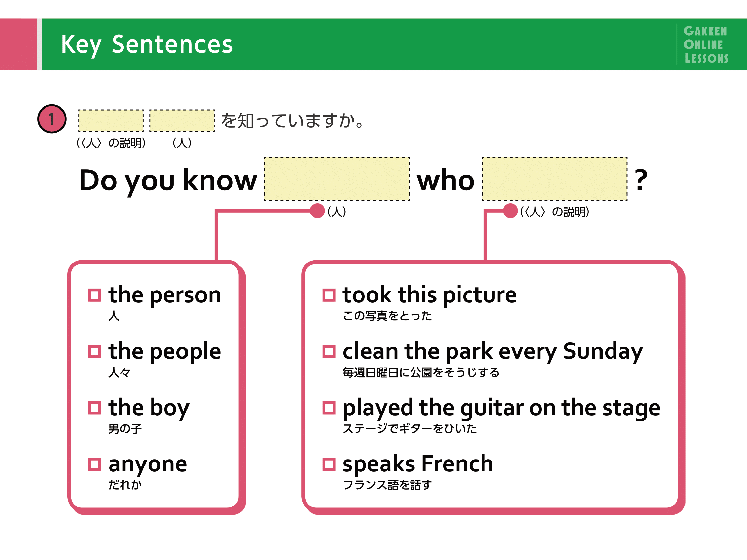The height and width of the screenshot is (560, 747).
Task: Select 'clean the park every Sunday' checkbox
Action: coord(329,351)
